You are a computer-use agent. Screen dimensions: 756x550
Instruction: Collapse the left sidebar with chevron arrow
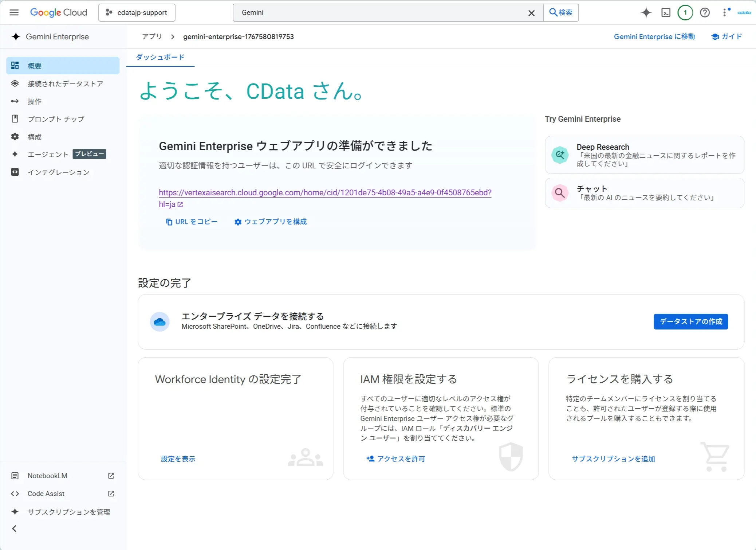[x=14, y=528]
